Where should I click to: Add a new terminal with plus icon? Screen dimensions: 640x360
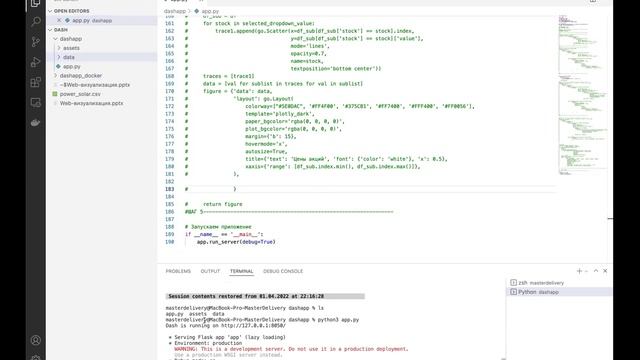[579, 271]
